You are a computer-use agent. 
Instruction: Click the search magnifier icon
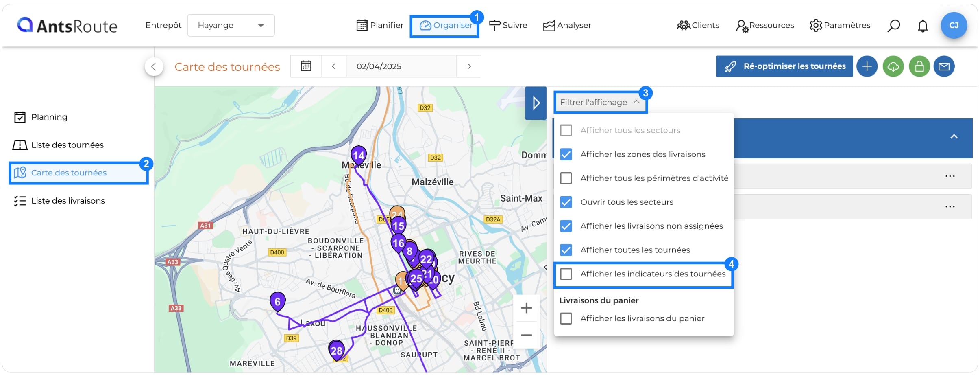coord(893,26)
